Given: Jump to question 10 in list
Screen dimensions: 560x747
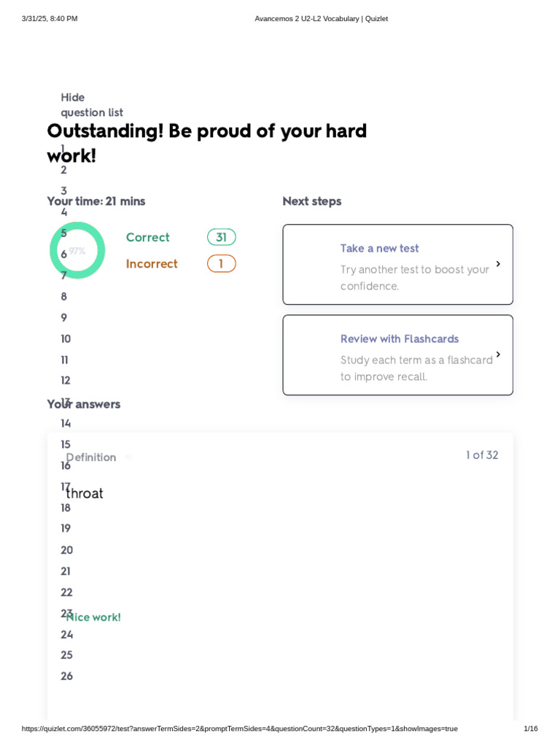Looking at the screenshot, I should point(66,338).
